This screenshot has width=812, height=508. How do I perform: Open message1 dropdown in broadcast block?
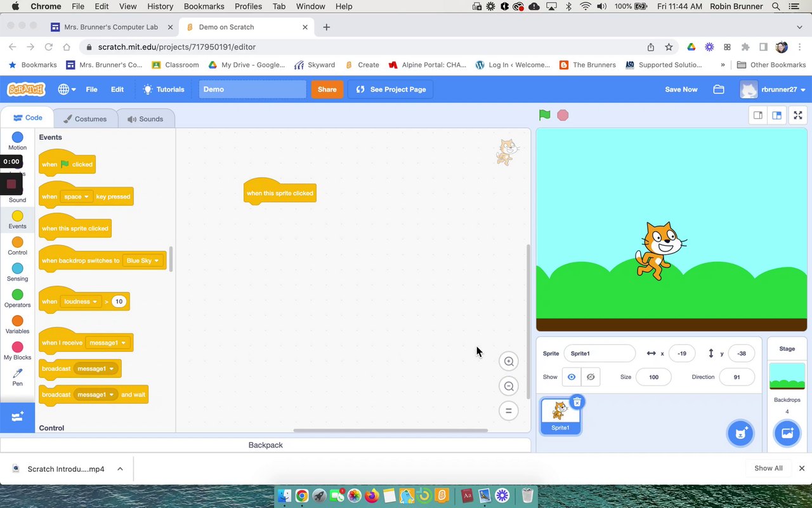coord(96,369)
